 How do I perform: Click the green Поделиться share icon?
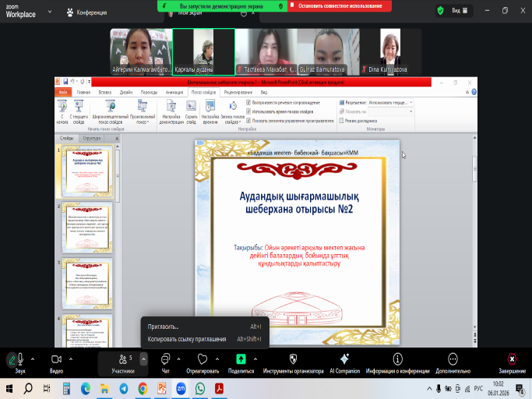tap(241, 359)
